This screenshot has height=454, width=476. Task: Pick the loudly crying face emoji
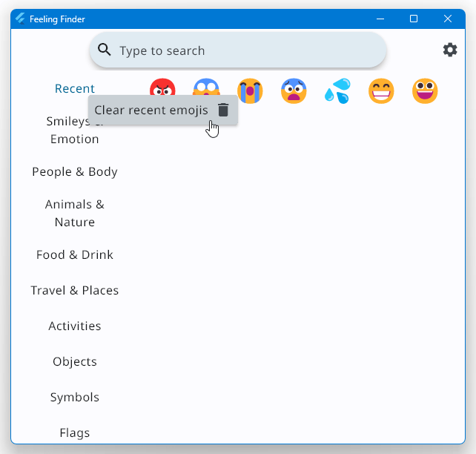point(250,91)
